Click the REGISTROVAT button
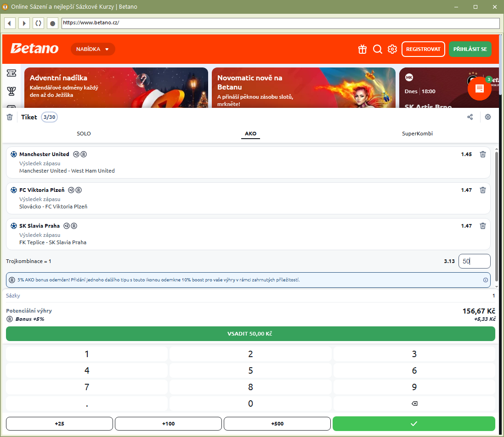The height and width of the screenshot is (437, 504). pos(423,49)
